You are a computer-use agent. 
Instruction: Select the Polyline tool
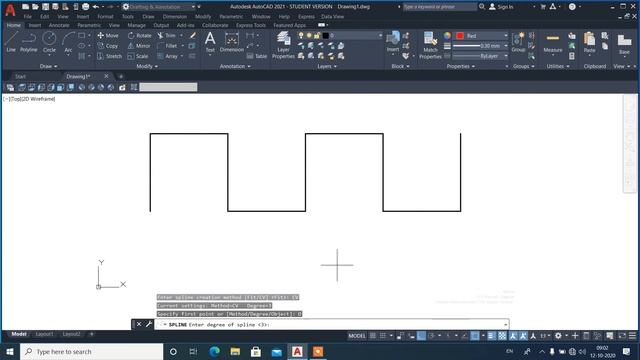tap(29, 42)
